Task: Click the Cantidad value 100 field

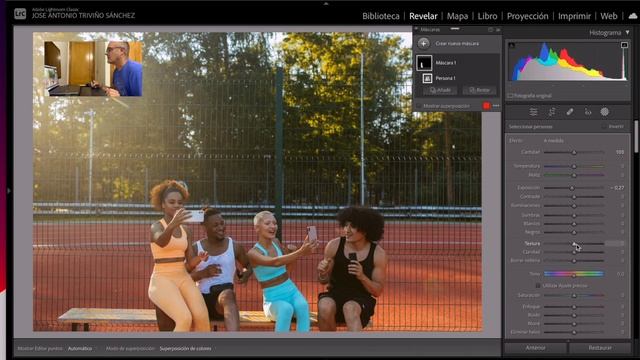Action: tap(620, 152)
